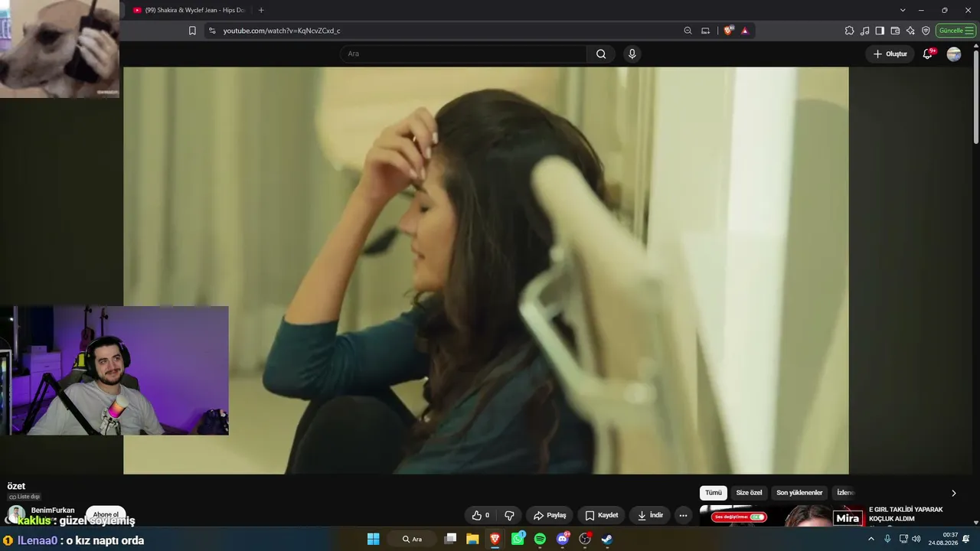Select the Shakira & Wyclef Jean browser tab

(189, 10)
